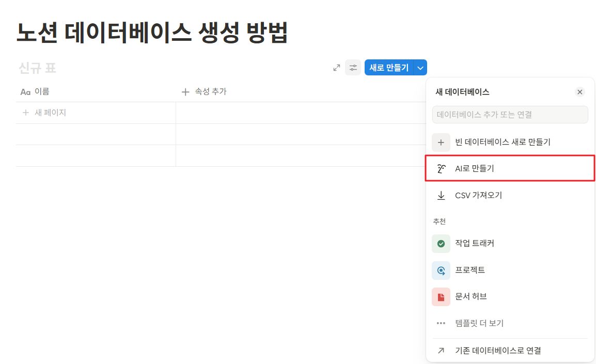The image size is (596, 364).
Task: Add a row with 새 페이지
Action: (41, 112)
